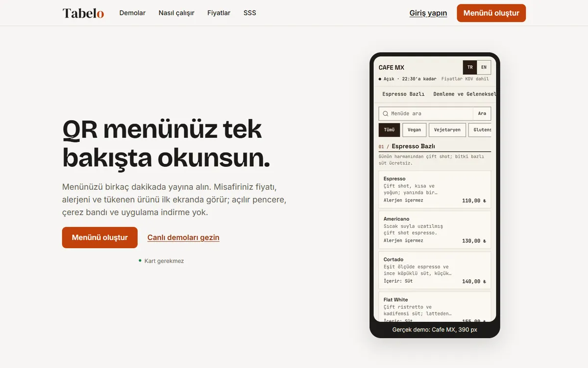
Task: Click Menünü oluştur in the header
Action: [491, 13]
